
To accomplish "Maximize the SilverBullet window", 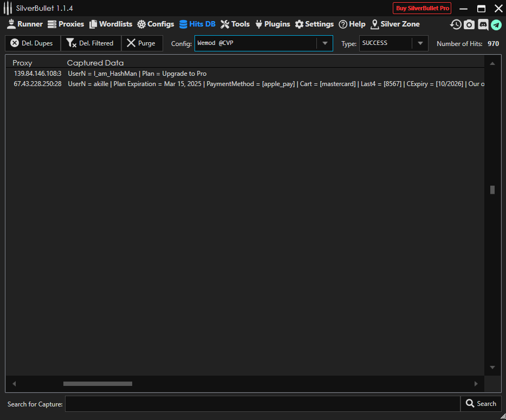I will [481, 9].
